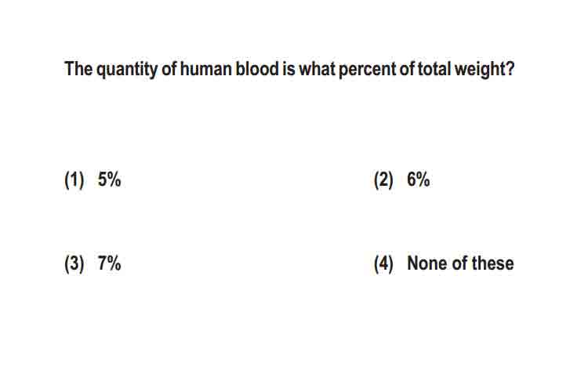Select answer option 5%
Viewport: 588px width, 392px height.
(x=109, y=180)
